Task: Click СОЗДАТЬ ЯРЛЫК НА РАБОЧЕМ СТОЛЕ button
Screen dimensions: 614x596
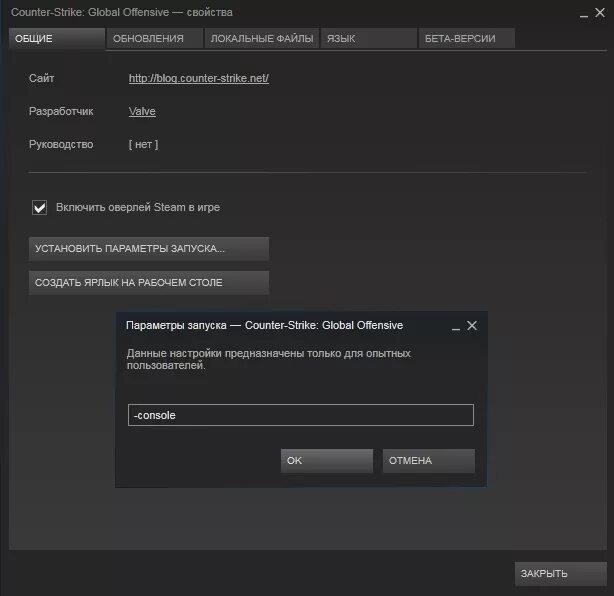Action: 149,283
